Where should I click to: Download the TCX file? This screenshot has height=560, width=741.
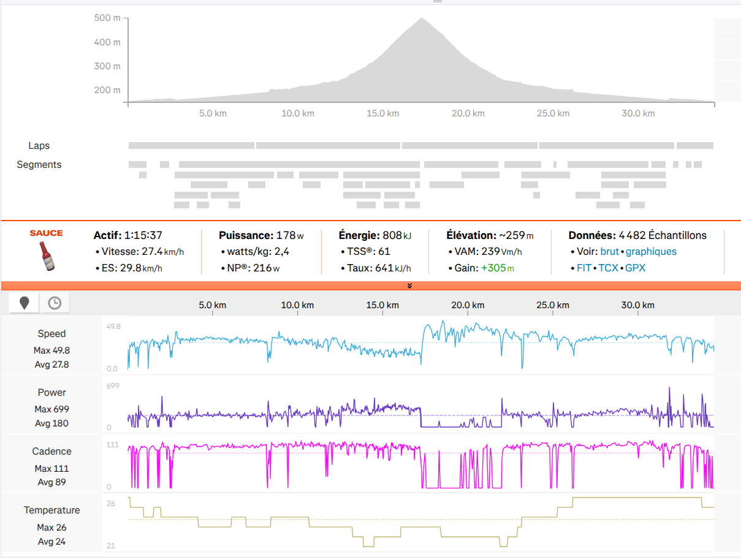[x=608, y=268]
